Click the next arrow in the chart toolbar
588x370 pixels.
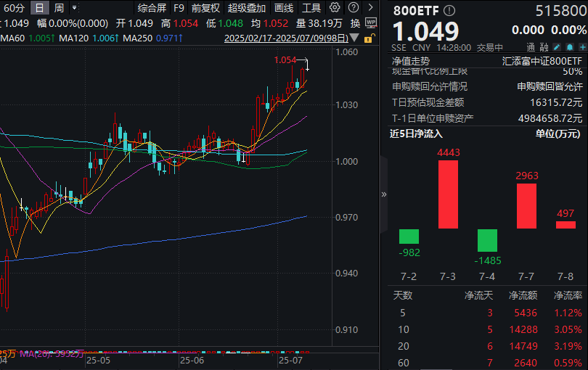click(x=369, y=8)
